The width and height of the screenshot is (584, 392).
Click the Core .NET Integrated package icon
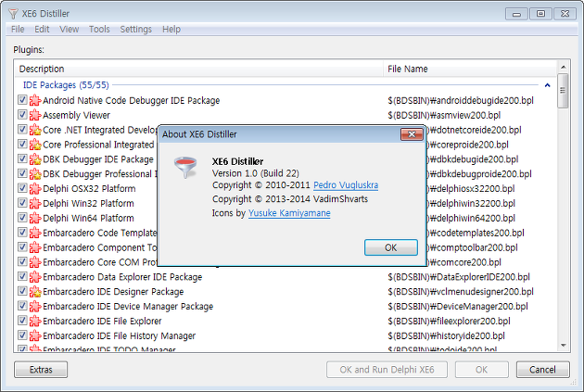point(35,130)
